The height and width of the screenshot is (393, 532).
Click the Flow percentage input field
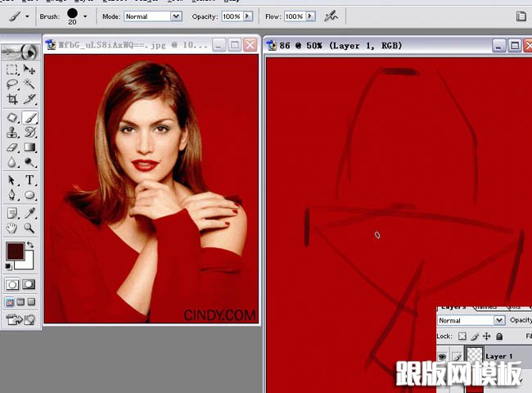pyautogui.click(x=293, y=16)
